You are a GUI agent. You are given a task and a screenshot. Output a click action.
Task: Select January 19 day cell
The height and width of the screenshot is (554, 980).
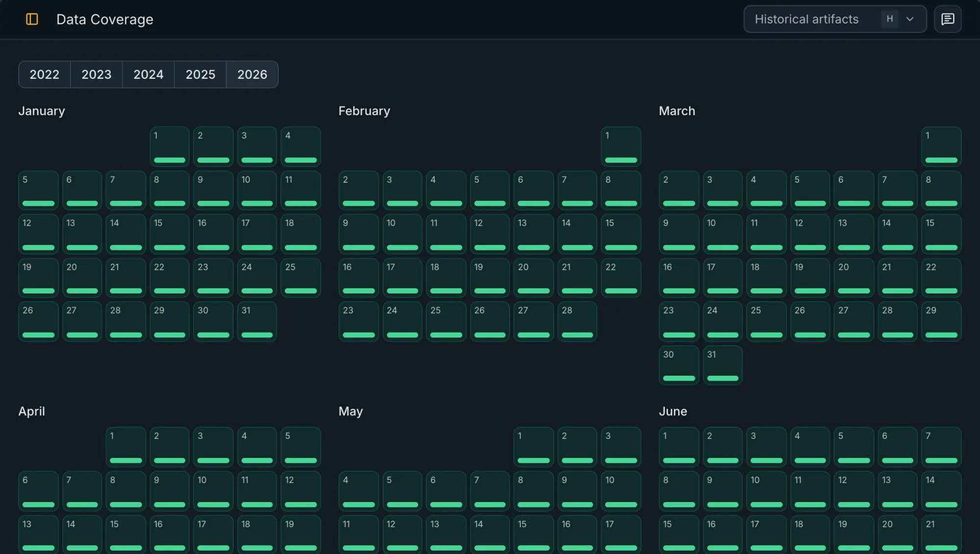(x=38, y=278)
